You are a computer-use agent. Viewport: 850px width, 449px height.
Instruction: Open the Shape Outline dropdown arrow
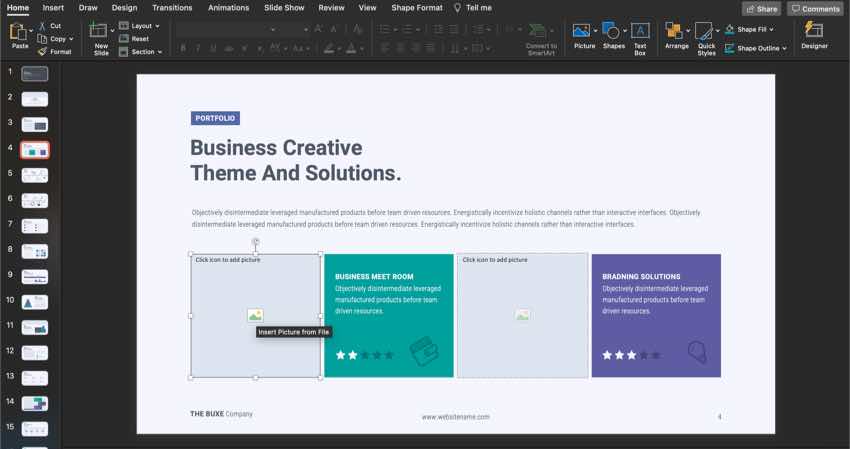click(x=784, y=48)
